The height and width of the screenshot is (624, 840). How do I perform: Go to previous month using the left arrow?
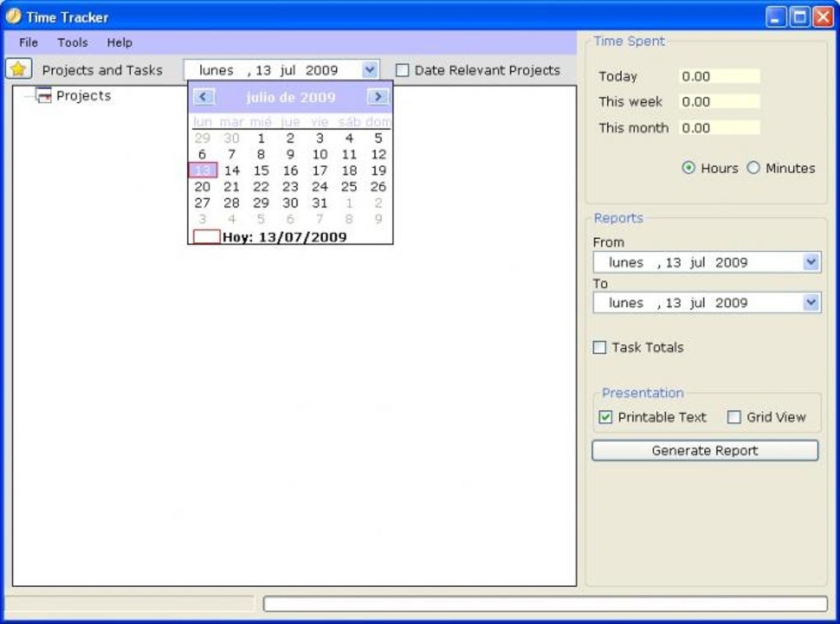(203, 97)
